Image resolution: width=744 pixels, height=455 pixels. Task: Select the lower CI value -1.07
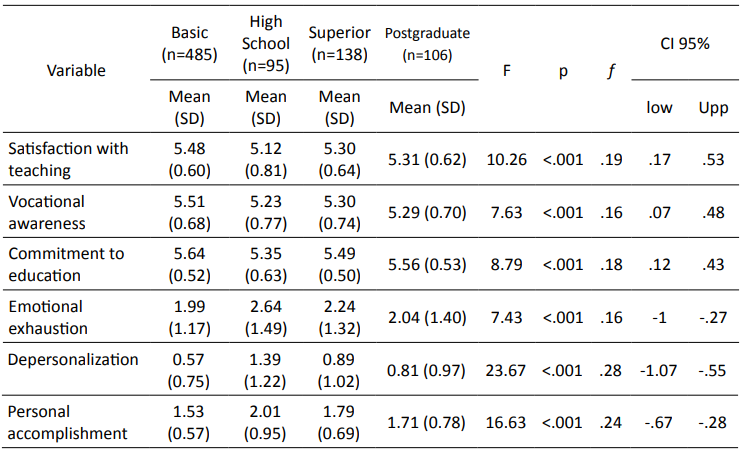coord(659,369)
